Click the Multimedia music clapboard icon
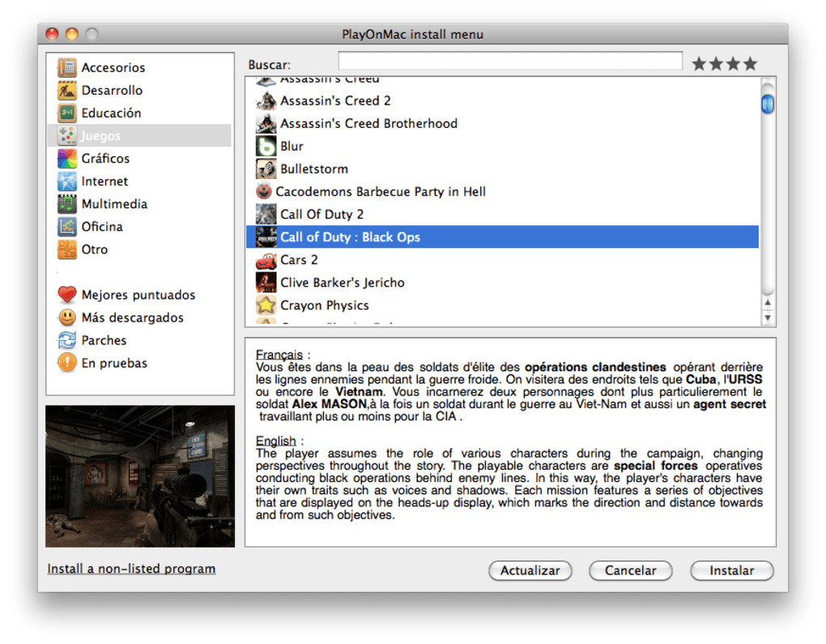 pyautogui.click(x=67, y=203)
